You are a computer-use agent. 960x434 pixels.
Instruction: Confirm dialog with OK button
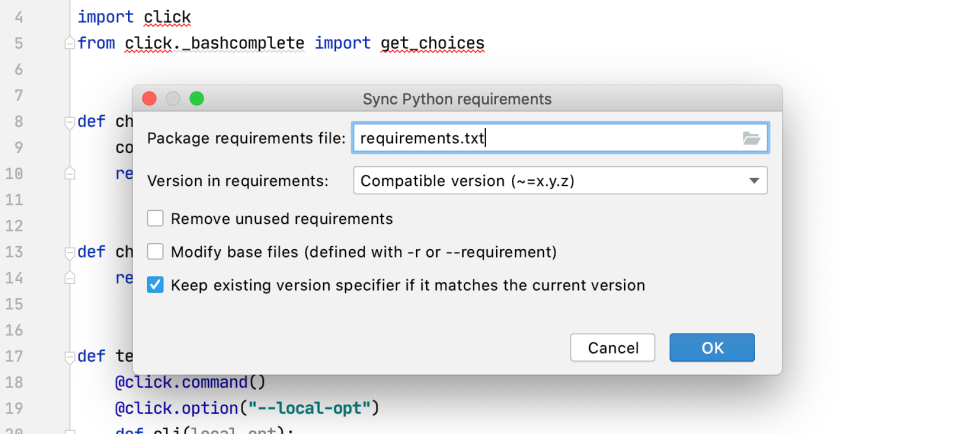tap(712, 348)
